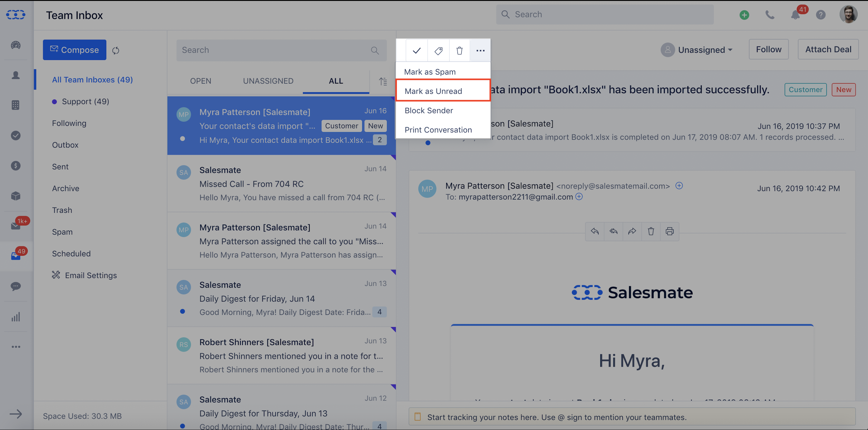This screenshot has height=430, width=868.
Task: Open the tag label icon in toolbar
Action: pyautogui.click(x=439, y=51)
